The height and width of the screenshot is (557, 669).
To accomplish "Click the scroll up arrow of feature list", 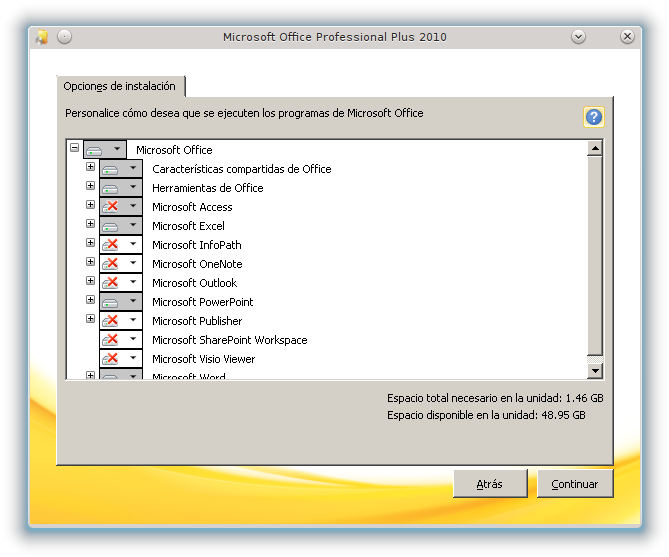I will [x=595, y=149].
